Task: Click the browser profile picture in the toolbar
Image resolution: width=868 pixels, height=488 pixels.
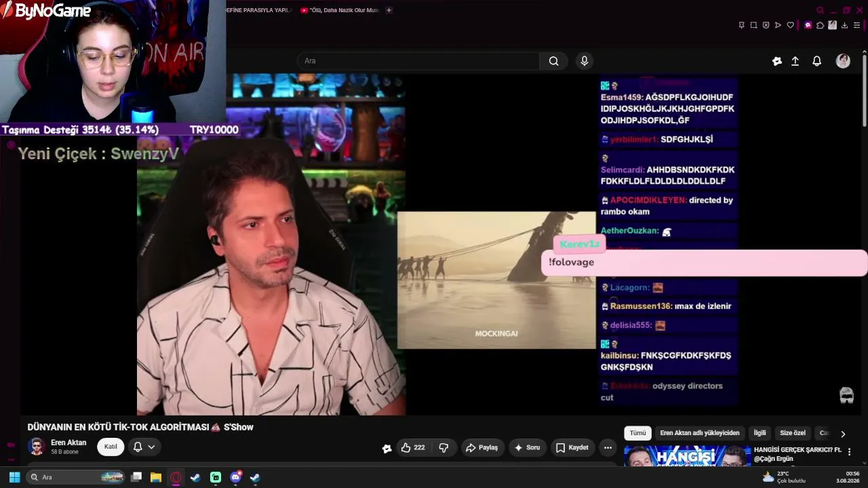Action: [x=832, y=25]
